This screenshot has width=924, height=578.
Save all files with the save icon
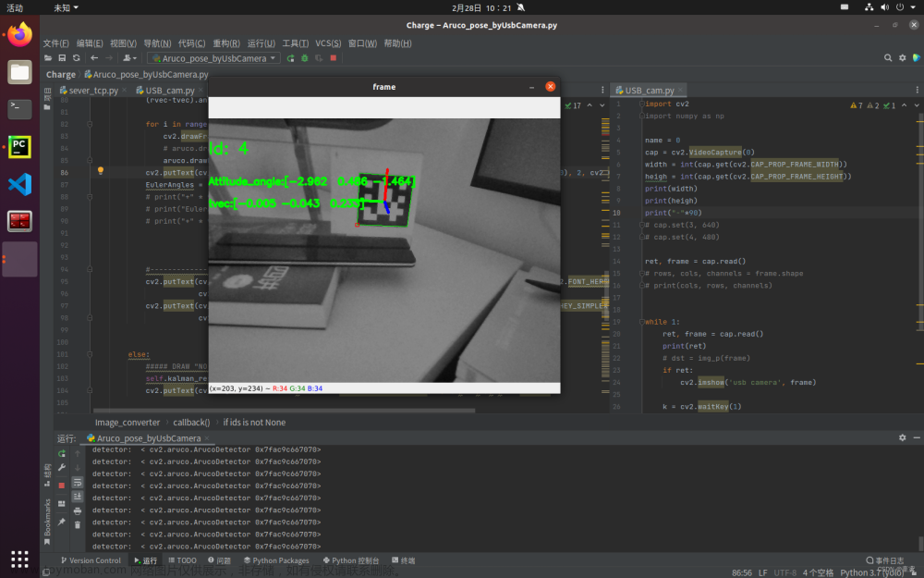(61, 57)
